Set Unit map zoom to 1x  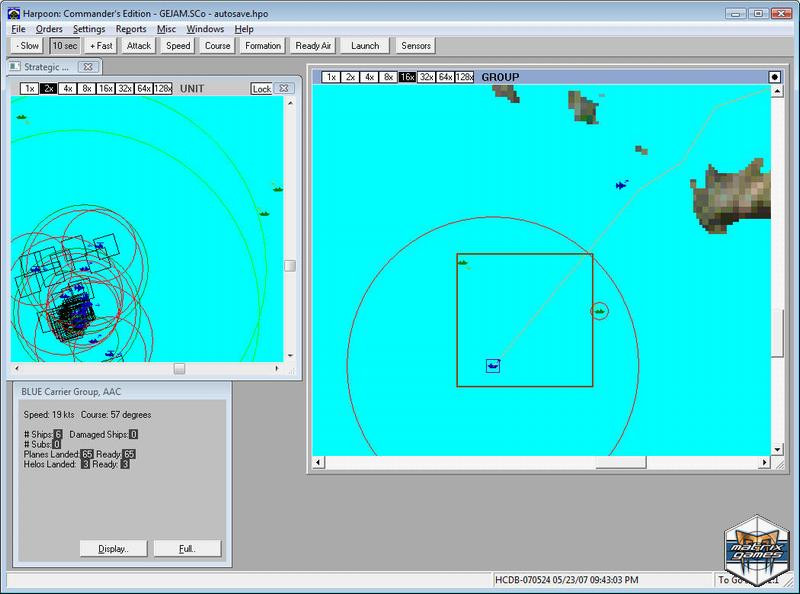tap(30, 89)
